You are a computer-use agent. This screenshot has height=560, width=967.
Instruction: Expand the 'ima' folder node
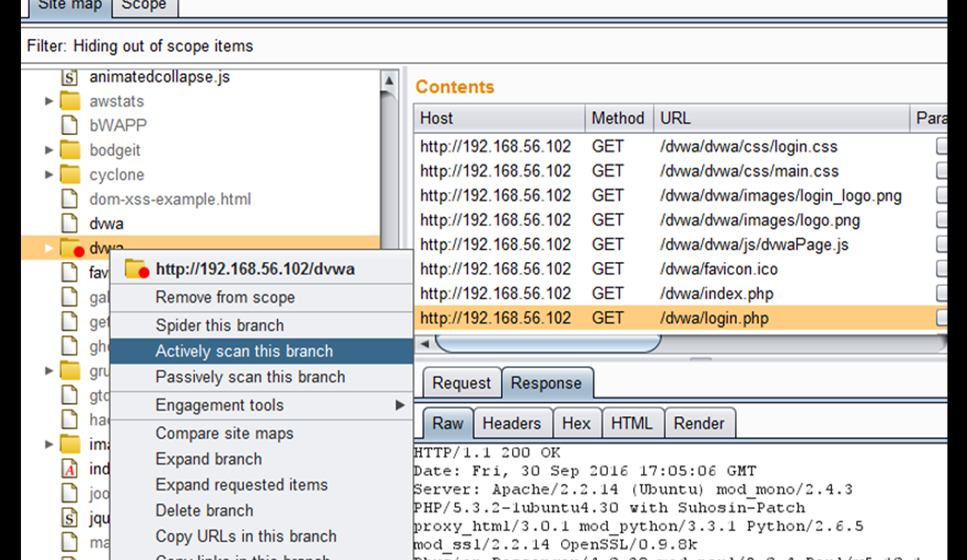49,444
